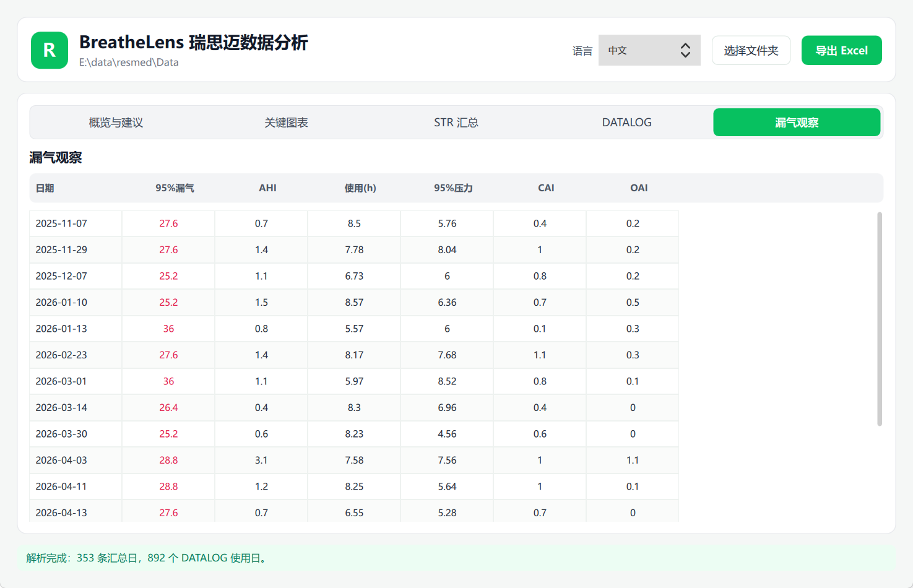Viewport: 913px width, 588px height.
Task: Click the green R app logo
Action: [50, 50]
